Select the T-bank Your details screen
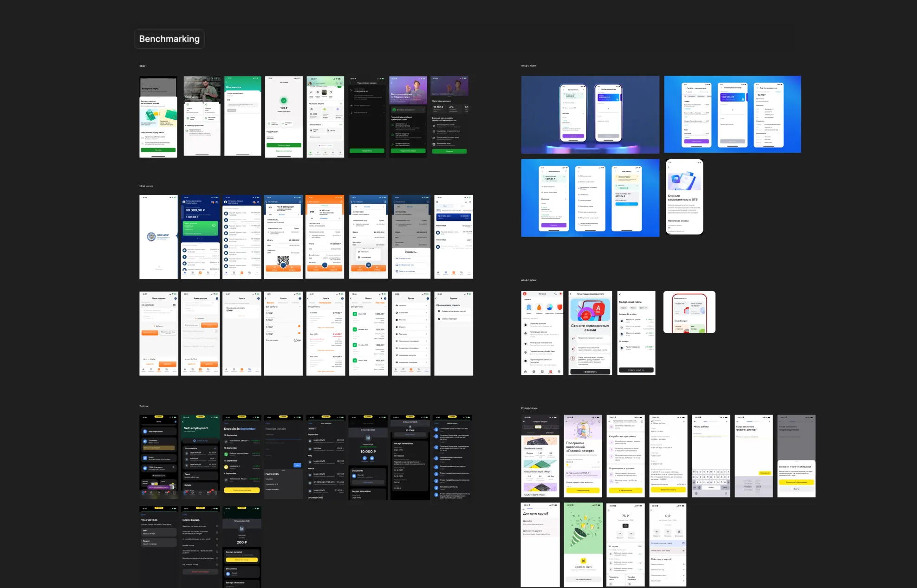Viewport: 917px width, 588px height. pos(158,547)
